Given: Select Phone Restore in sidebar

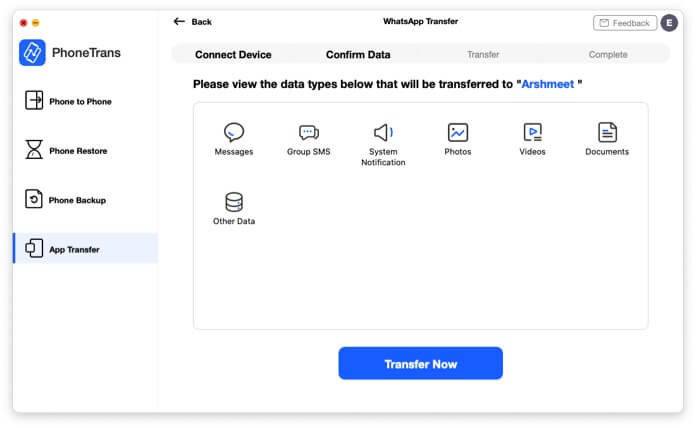Looking at the screenshot, I should 85,150.
